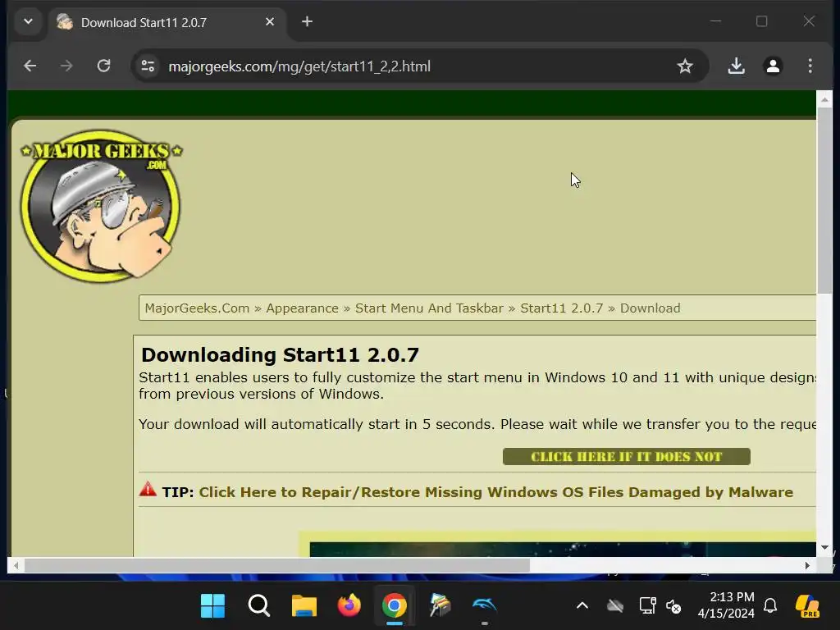Open the tab search dropdown arrow
The width and height of the screenshot is (840, 630).
coord(29,22)
